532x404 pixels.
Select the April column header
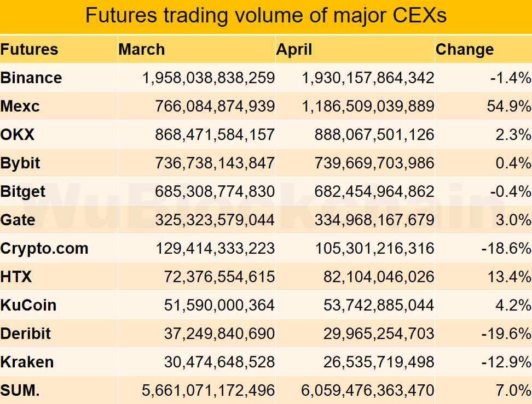[x=294, y=49]
